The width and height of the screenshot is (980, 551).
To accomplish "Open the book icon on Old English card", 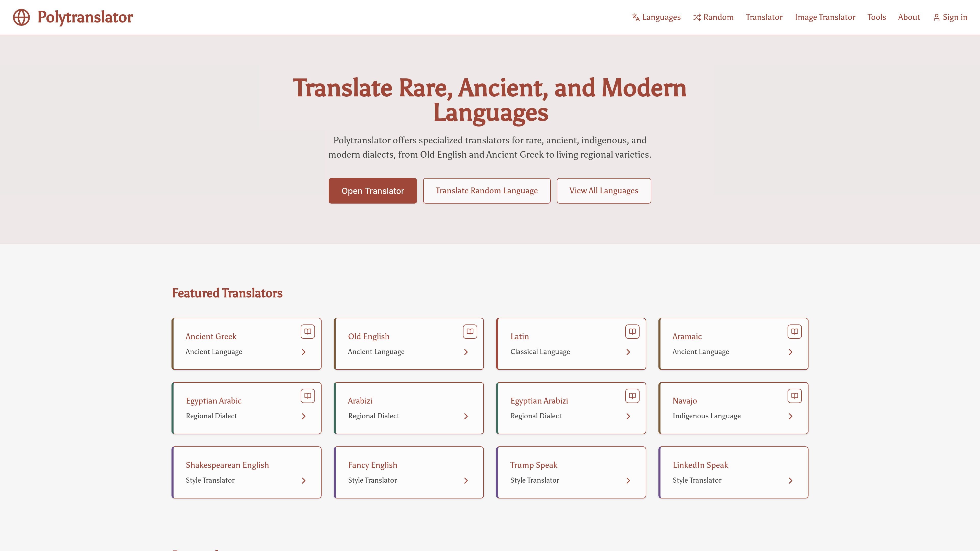I will point(470,332).
